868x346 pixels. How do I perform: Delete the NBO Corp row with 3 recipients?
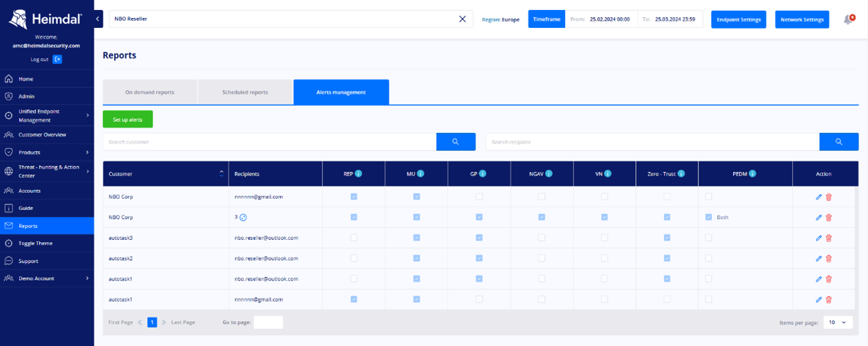[x=829, y=217]
